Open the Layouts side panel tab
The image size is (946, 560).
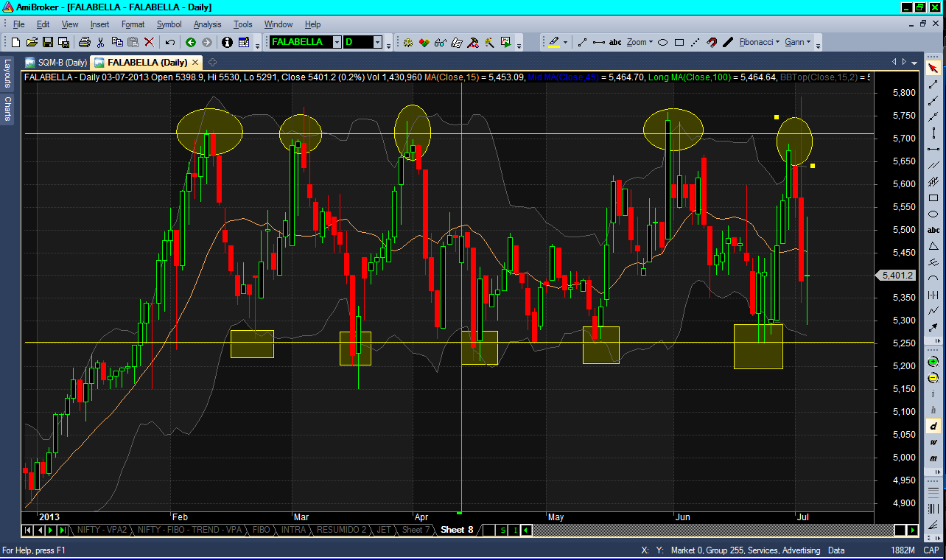pyautogui.click(x=7, y=74)
